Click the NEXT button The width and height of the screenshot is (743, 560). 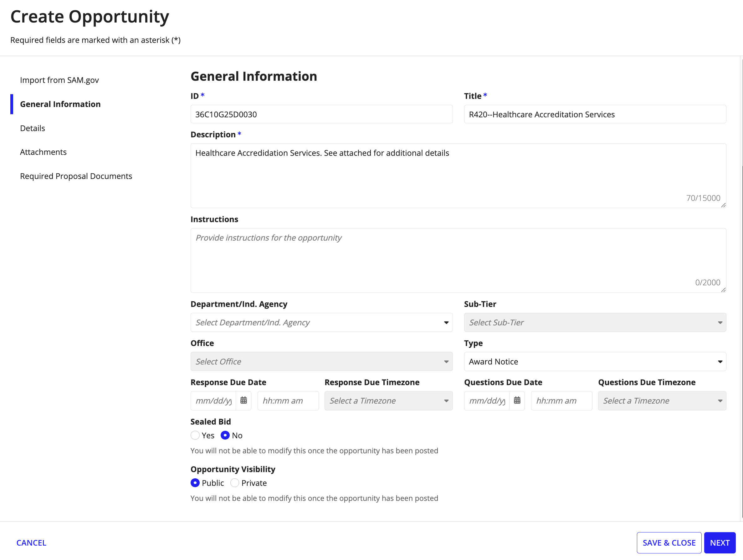[x=720, y=543]
